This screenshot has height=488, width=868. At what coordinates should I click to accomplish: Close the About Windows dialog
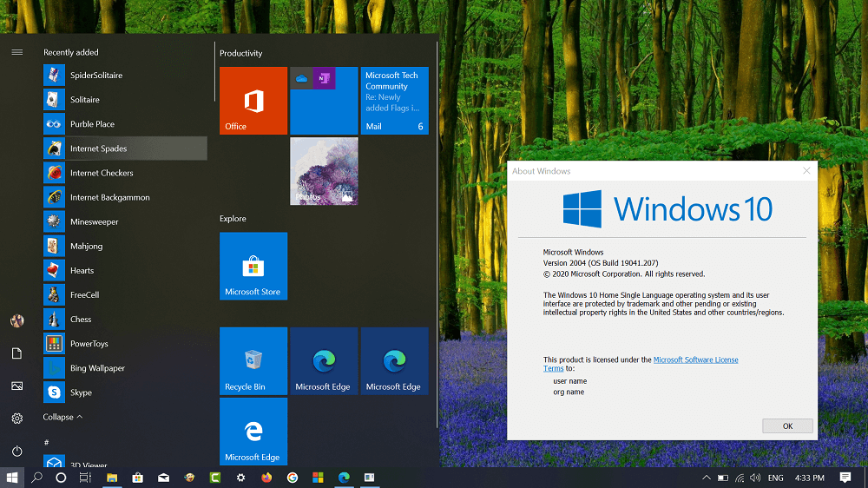click(x=806, y=170)
